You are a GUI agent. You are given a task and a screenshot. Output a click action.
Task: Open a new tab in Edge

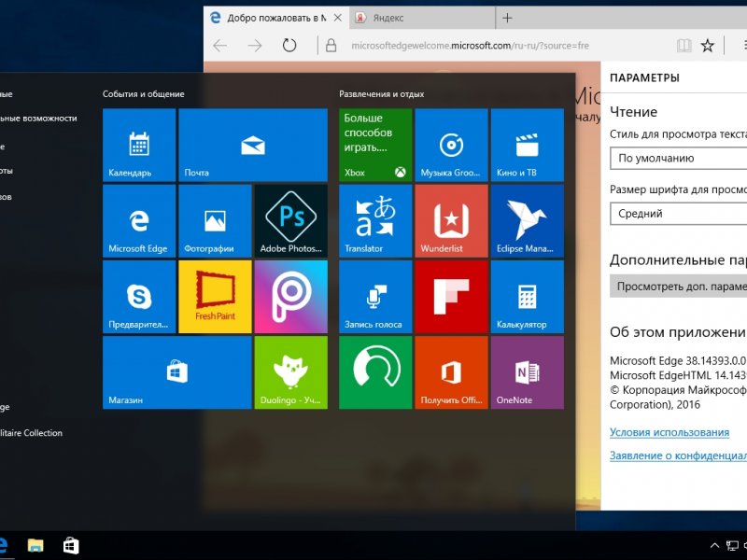507,18
